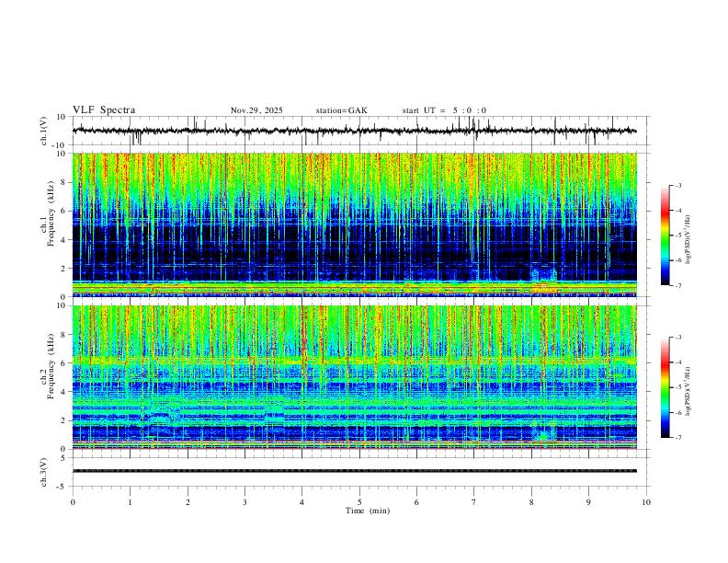Click the "ch.1(V)" axis label
This screenshot has height=563, width=728.
(x=45, y=131)
